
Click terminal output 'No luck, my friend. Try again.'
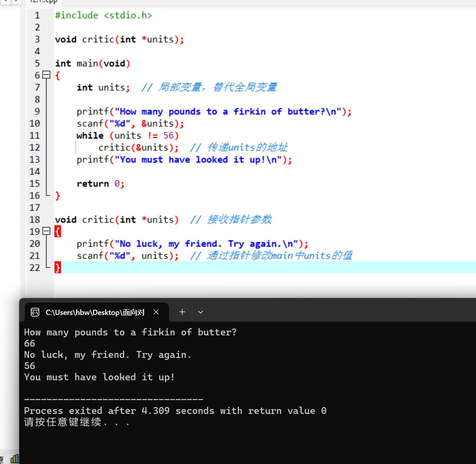pos(108,355)
